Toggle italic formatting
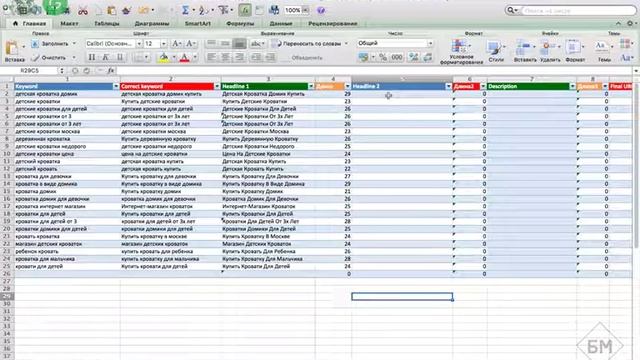The image size is (640, 360). [106, 58]
